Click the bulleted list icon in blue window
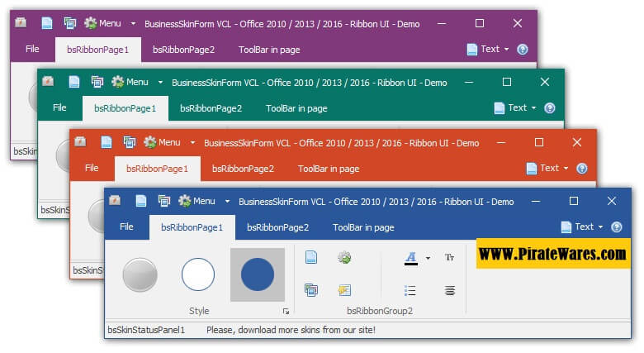 coord(410,290)
